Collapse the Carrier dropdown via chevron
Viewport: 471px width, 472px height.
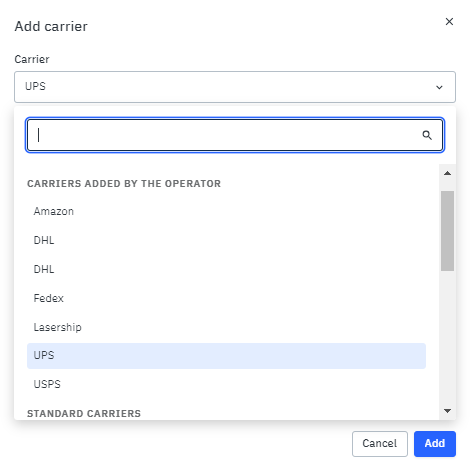(439, 87)
